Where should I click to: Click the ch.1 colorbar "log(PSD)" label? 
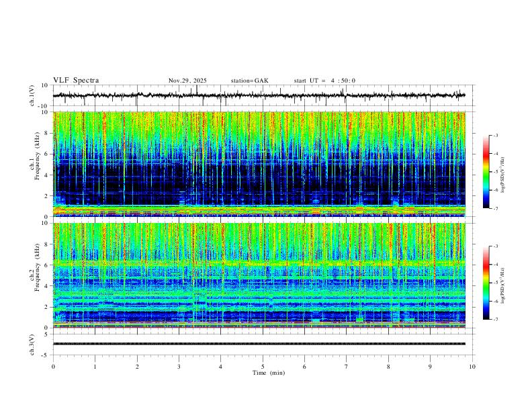tap(503, 175)
